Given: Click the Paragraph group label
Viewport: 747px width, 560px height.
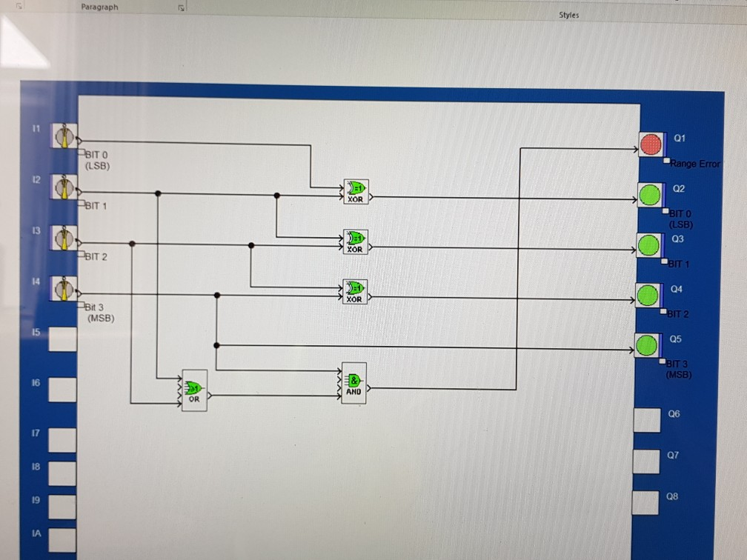Looking at the screenshot, I should point(99,7).
